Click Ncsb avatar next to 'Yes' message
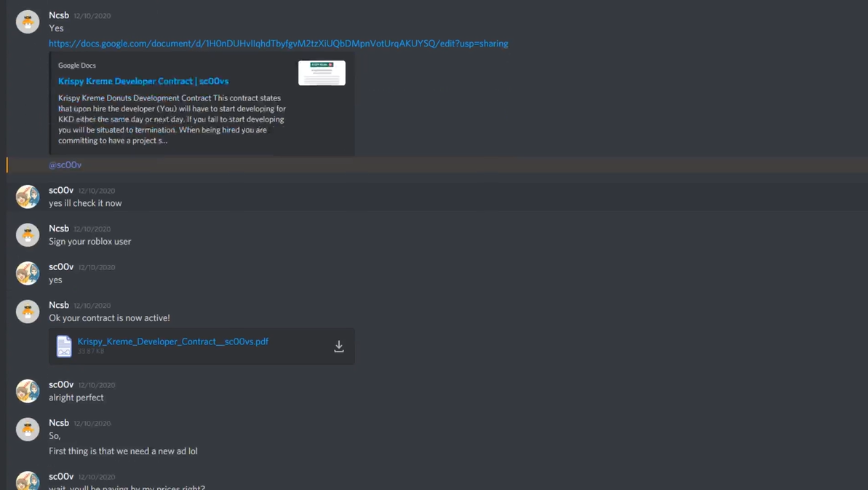 (x=28, y=22)
